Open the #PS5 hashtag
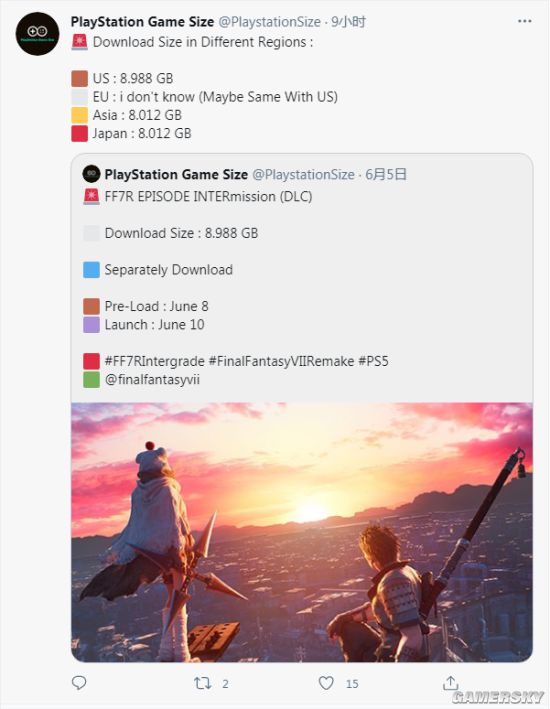 (374, 361)
